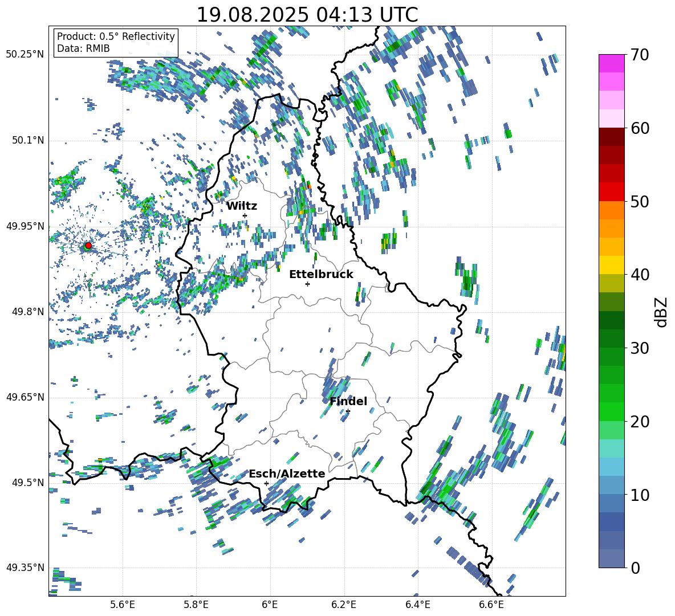Click the colorbar tick label 60
This screenshot has height=616, width=675.
640,128
